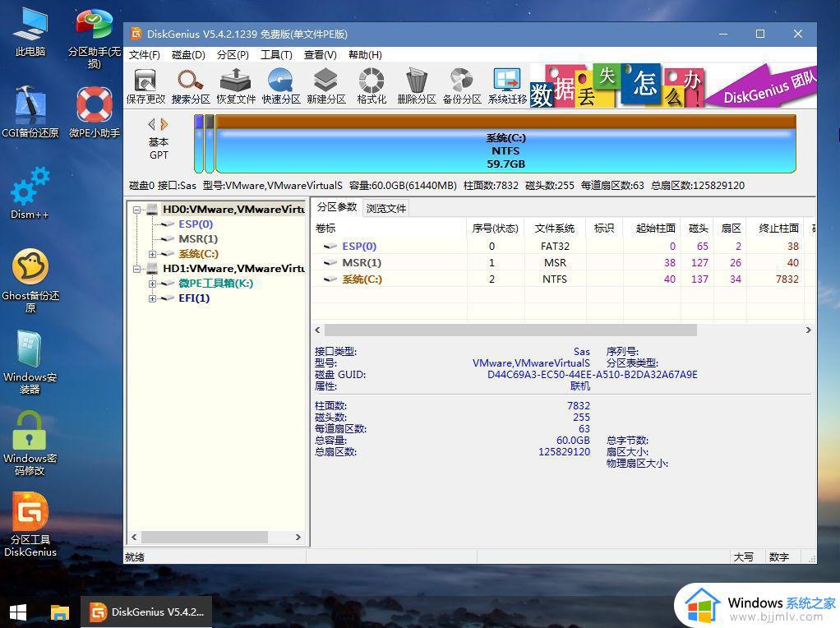This screenshot has height=628, width=840.
Task: Select 微PE工具箱(K:) in the tree
Action: 215,284
